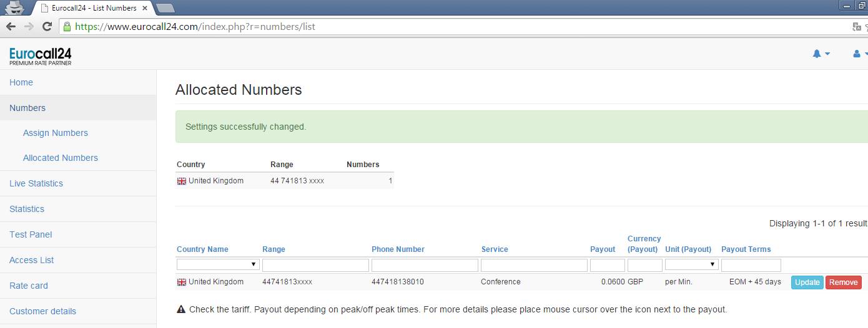Go to Assign Numbers submenu item
This screenshot has width=868, height=328.
(56, 133)
